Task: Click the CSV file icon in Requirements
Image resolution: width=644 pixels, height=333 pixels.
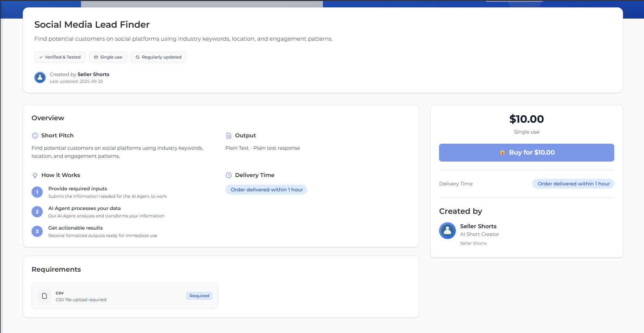Action: point(44,295)
